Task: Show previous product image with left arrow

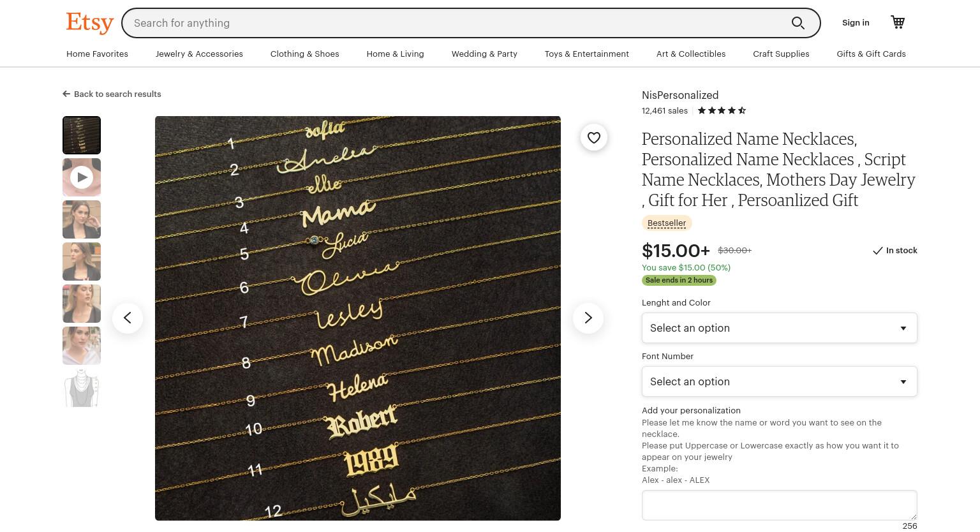Action: [128, 318]
